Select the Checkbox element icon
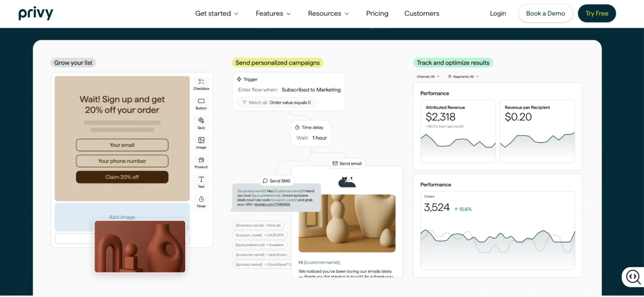The height and width of the screenshot is (297, 644). (201, 82)
